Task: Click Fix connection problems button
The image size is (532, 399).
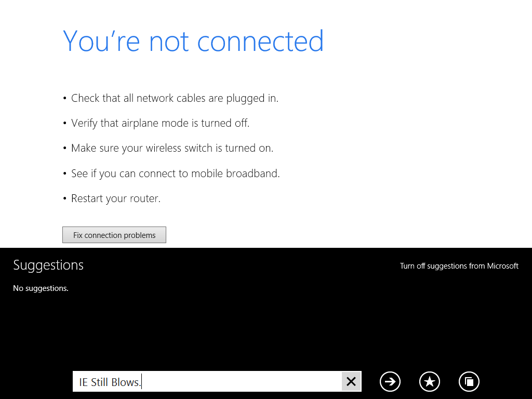Action: click(x=114, y=235)
